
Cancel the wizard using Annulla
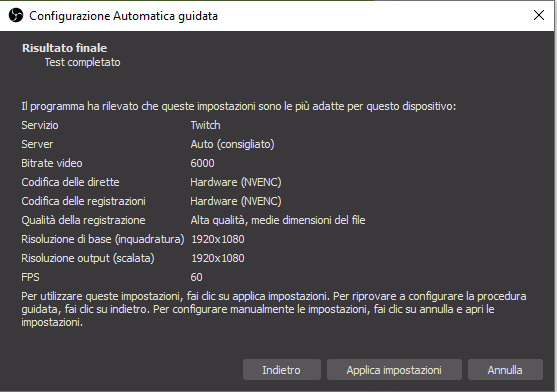tap(505, 370)
